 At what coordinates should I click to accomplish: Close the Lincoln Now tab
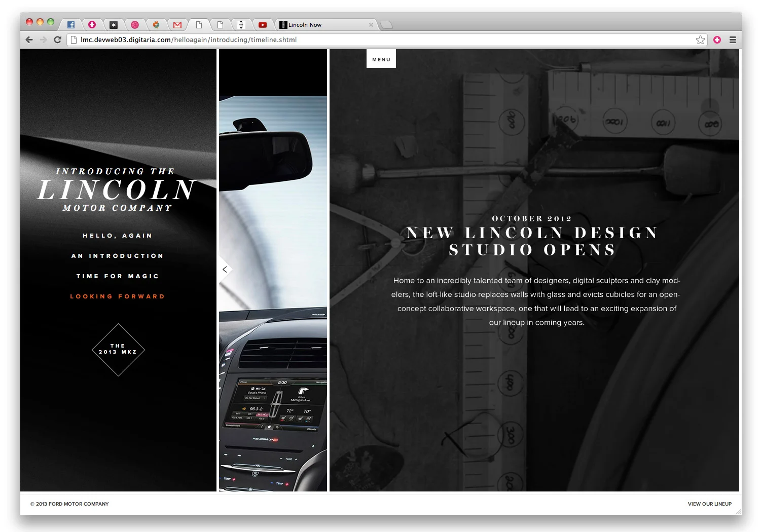(371, 24)
